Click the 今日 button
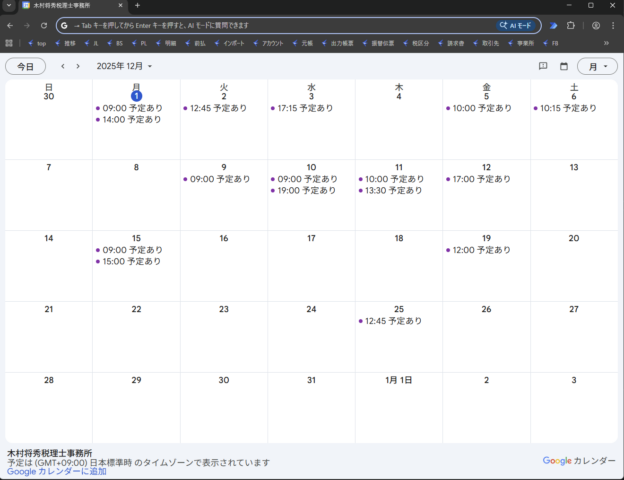Image resolution: width=624 pixels, height=480 pixels. pos(25,66)
